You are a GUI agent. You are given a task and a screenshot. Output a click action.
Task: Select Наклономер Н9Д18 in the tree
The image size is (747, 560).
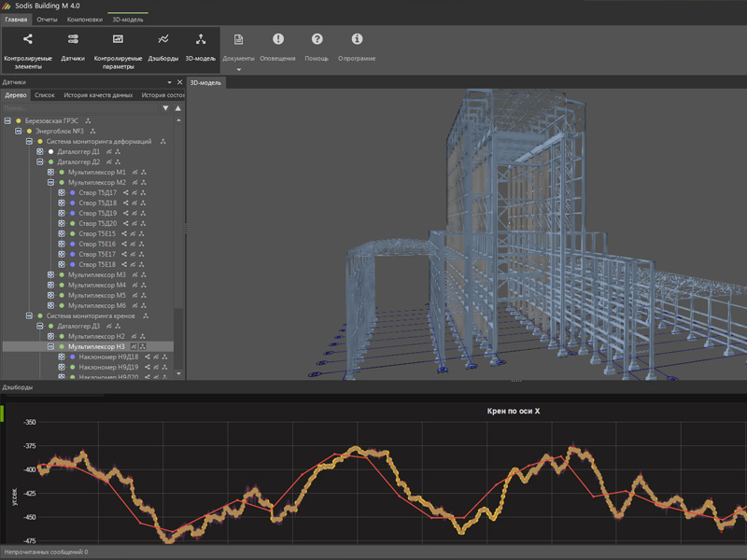[108, 357]
